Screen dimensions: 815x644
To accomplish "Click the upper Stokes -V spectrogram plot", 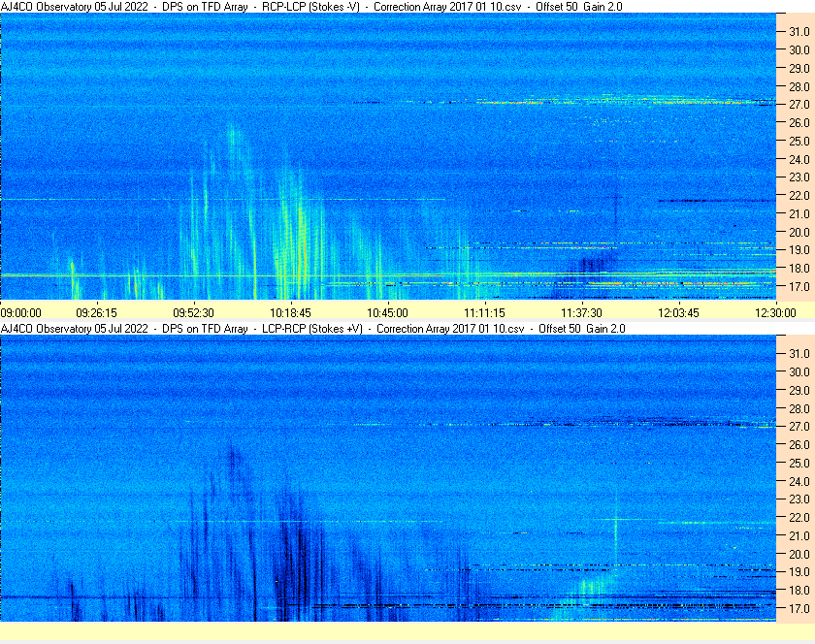I will (x=388, y=156).
